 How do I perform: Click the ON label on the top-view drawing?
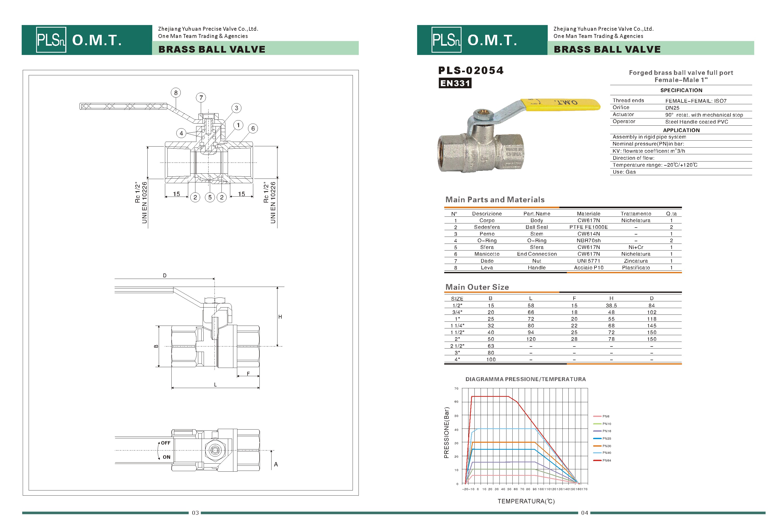166,457
